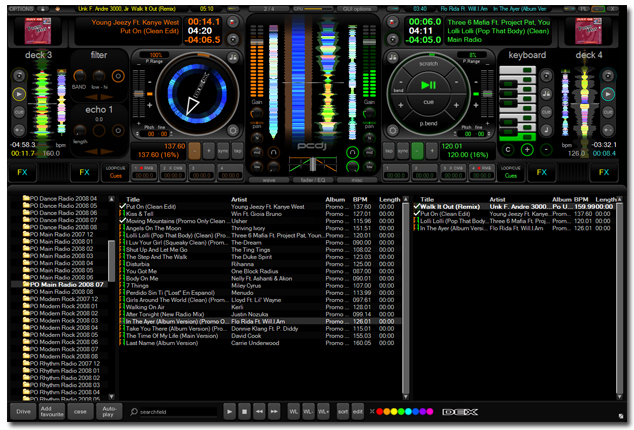Viewport: 634px width, 430px height.
Task: Click the fast-forward button in the bottom toolbar
Action: tap(274, 412)
